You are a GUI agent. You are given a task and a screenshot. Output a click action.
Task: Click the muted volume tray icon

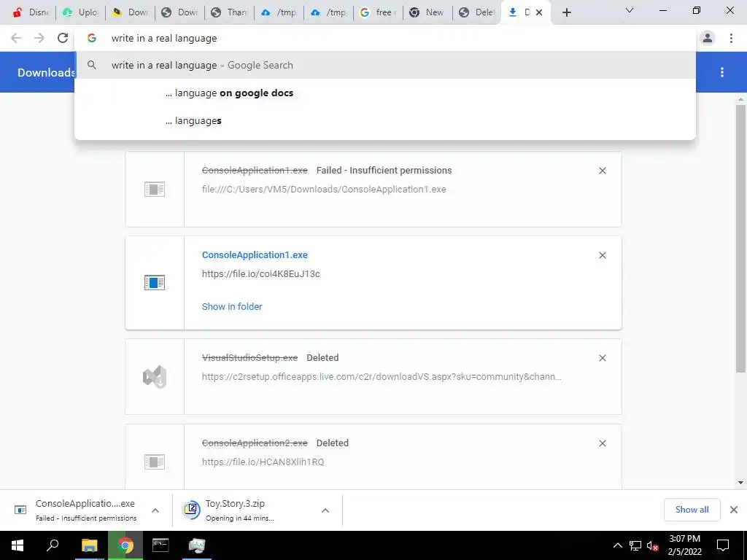tap(653, 545)
